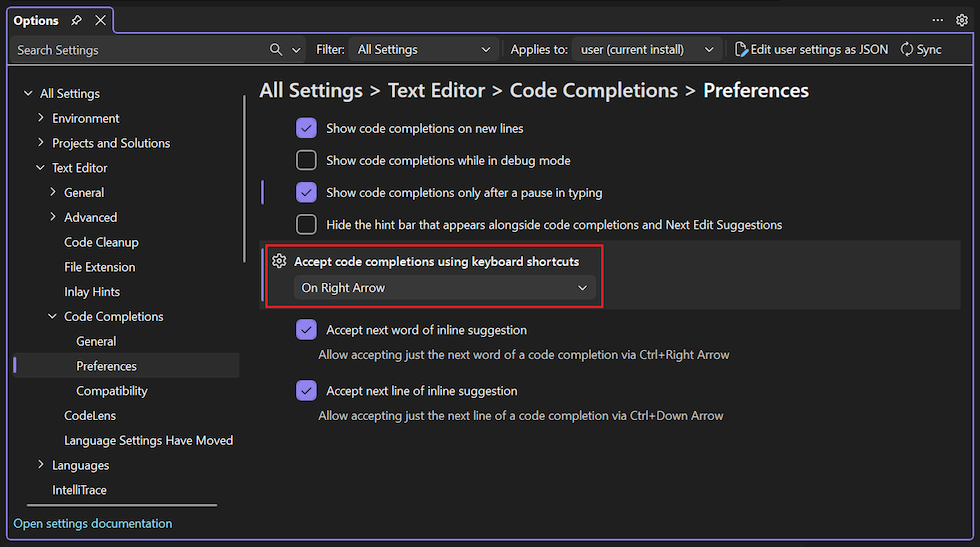Open settings documentation link

(x=92, y=523)
